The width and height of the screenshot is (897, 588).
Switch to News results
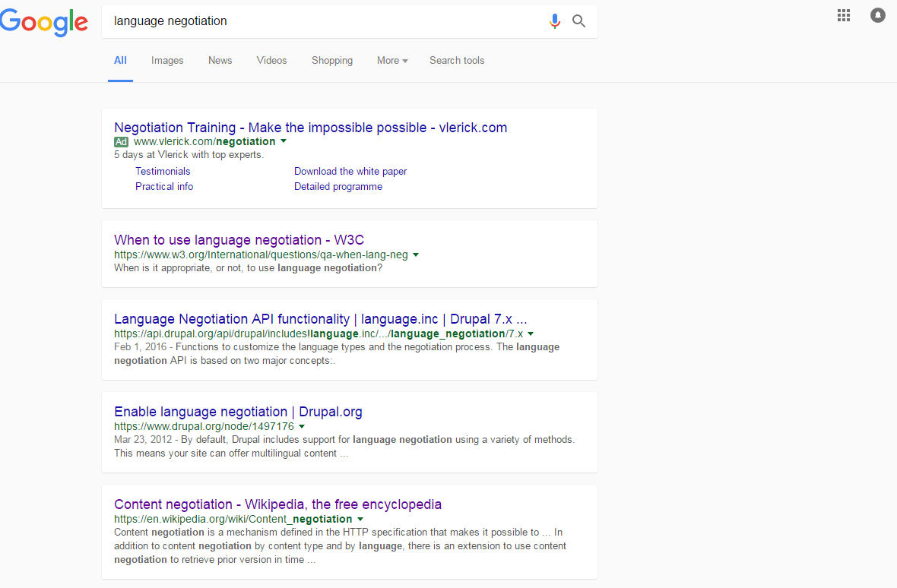pyautogui.click(x=220, y=61)
